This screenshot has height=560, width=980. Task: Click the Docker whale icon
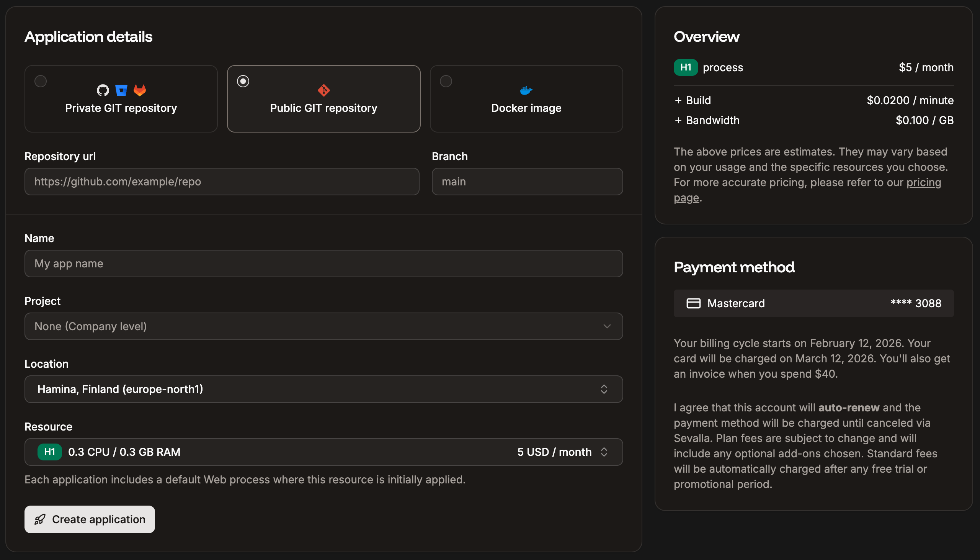[x=526, y=90]
